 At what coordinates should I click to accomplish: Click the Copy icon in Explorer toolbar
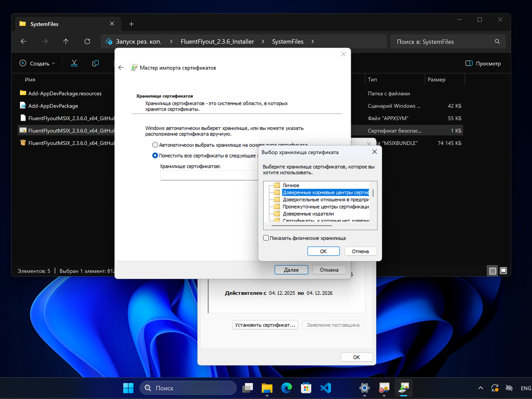(x=95, y=63)
